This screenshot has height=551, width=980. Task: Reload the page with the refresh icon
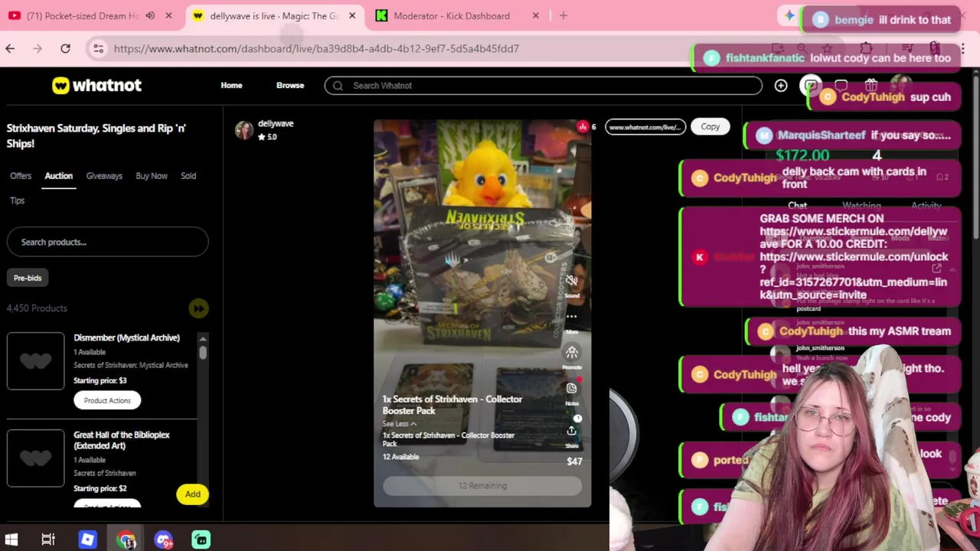pos(65,49)
